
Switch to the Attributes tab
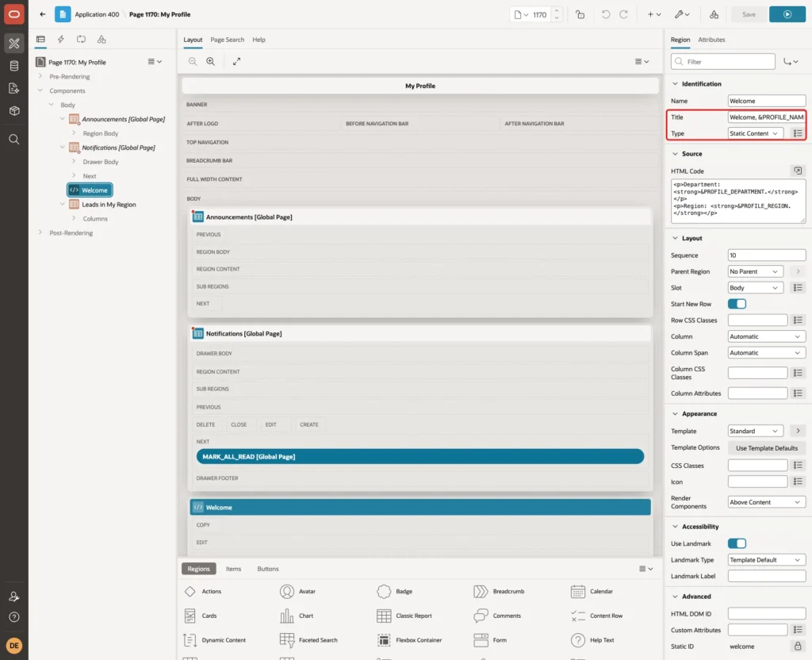click(711, 40)
